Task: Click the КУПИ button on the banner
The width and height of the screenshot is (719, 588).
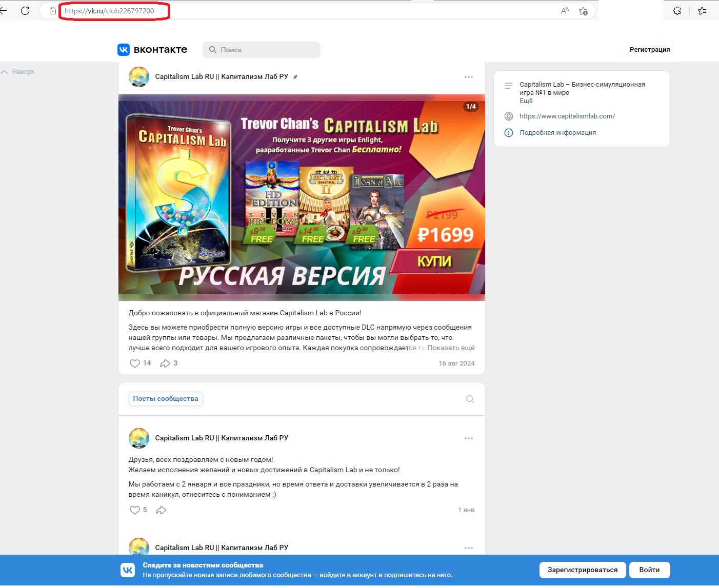Action: click(435, 261)
